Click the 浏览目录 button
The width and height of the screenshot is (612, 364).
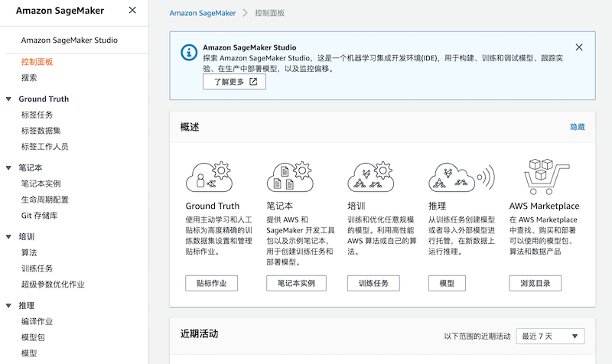(x=535, y=283)
